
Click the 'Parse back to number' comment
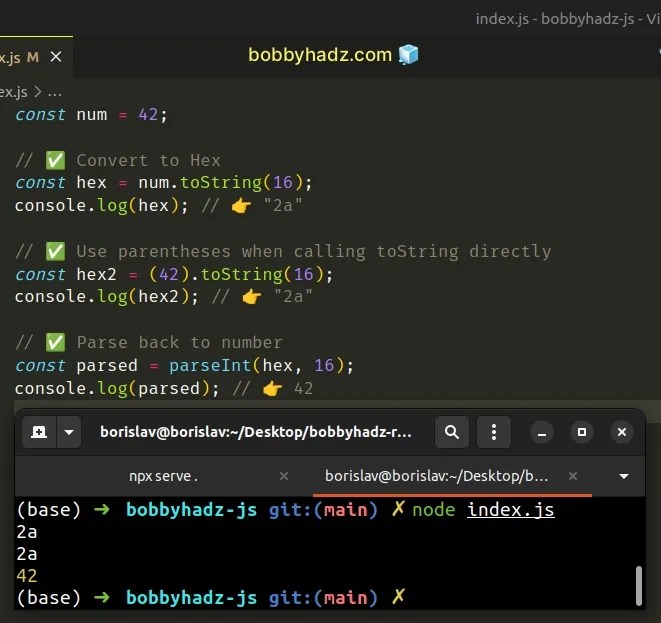pyautogui.click(x=179, y=342)
